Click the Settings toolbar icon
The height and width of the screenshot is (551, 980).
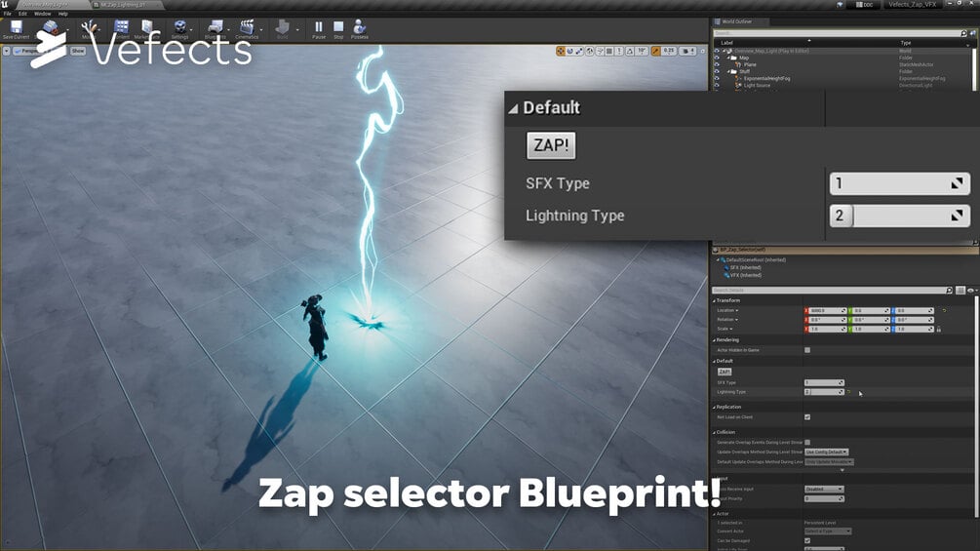(x=180, y=28)
